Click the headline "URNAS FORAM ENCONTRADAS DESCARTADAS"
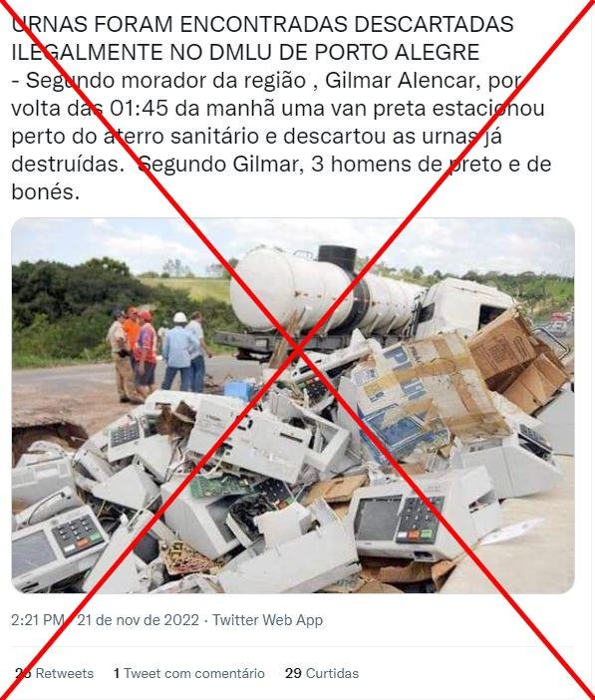595x700 pixels. click(x=262, y=24)
